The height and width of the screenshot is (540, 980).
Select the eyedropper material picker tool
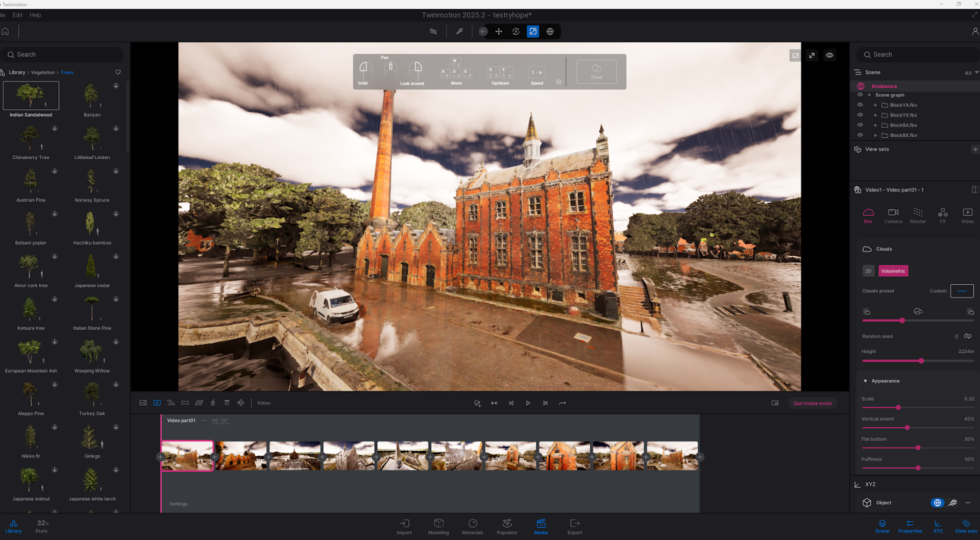click(x=459, y=32)
